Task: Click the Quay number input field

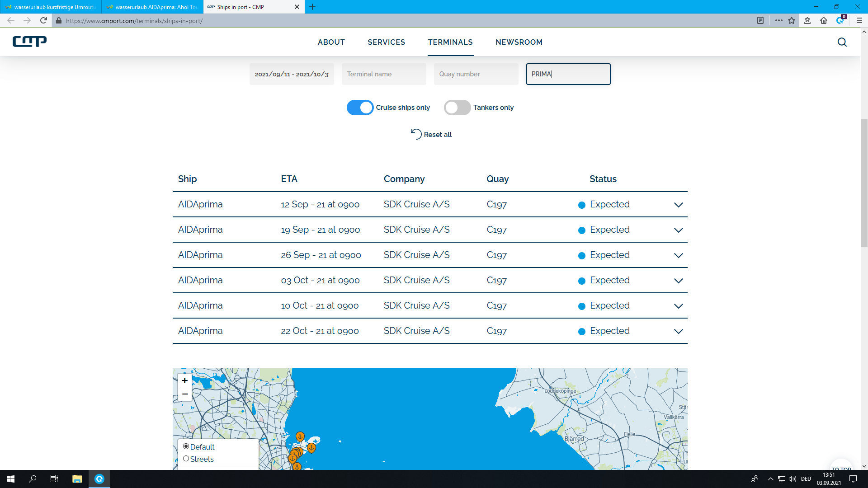Action: 476,74
